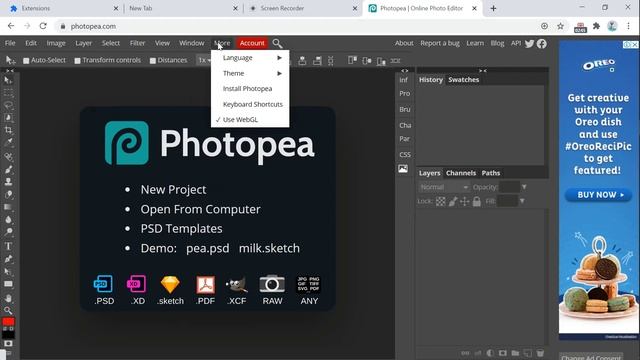Expand the Language submenu
640x360 pixels.
click(250, 58)
